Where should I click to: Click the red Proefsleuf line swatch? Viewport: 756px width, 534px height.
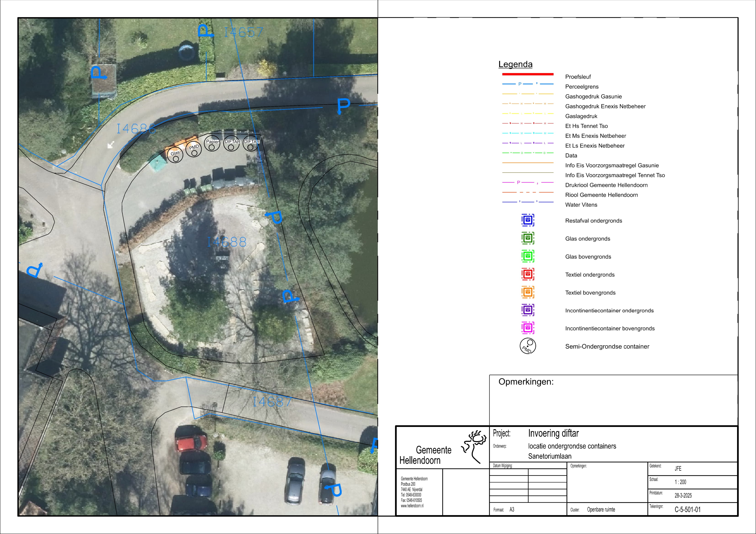[x=527, y=74]
